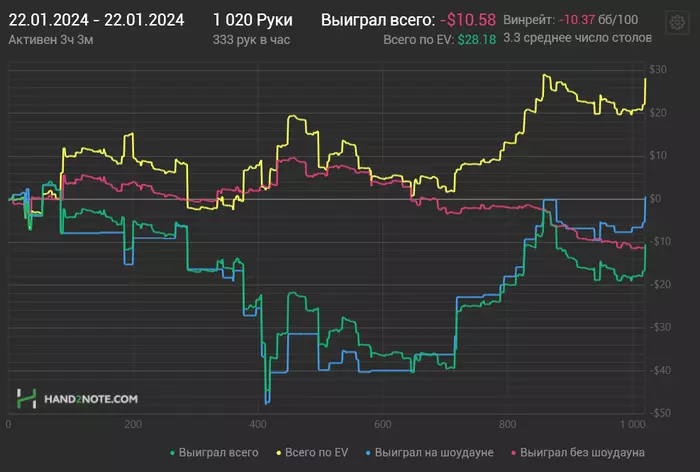The width and height of the screenshot is (700, 472).
Task: Click the 1 020 Руки hand count
Action: [x=250, y=20]
